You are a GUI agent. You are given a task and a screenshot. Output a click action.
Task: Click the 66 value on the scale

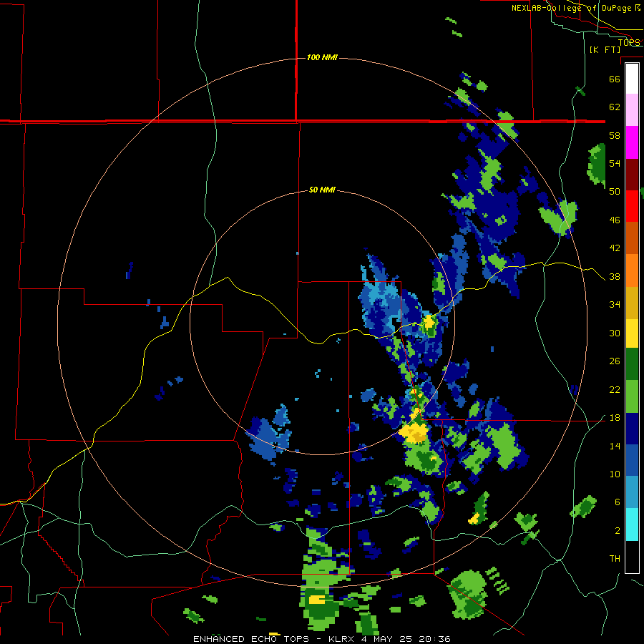[615, 79]
